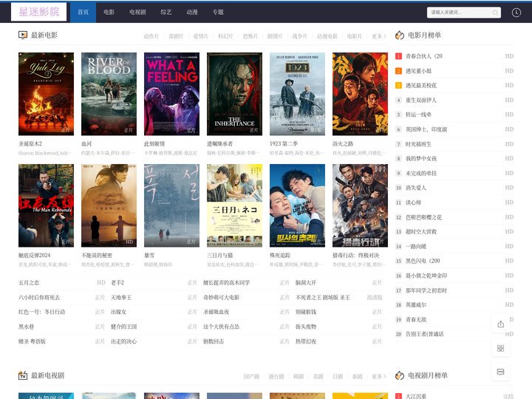Open 不能说的秘密 title link

coord(97,255)
